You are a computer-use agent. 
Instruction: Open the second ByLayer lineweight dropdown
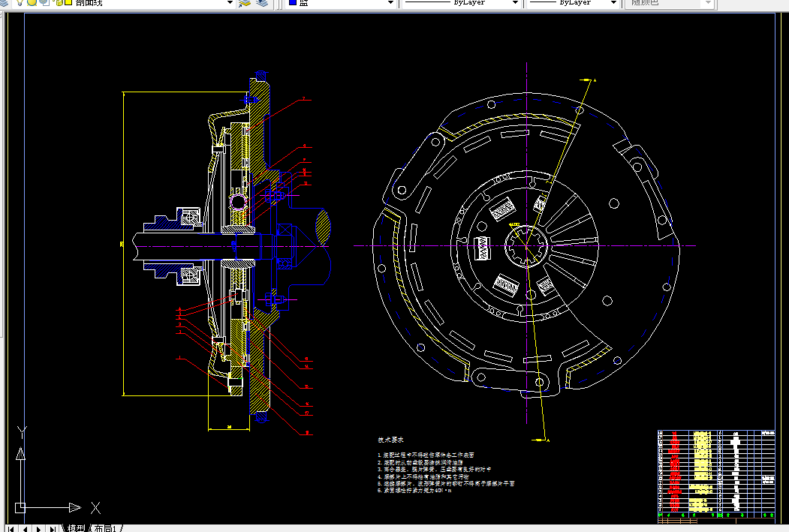[613, 2]
